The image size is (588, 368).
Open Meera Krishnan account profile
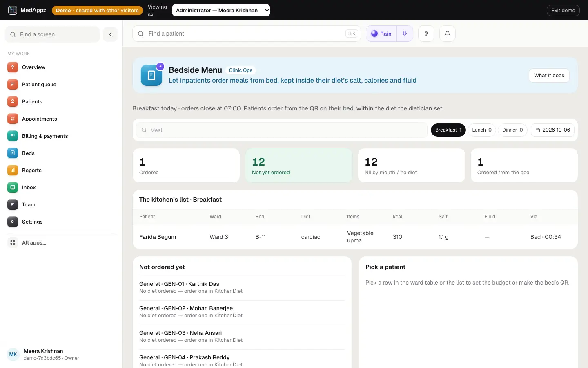[61, 355]
